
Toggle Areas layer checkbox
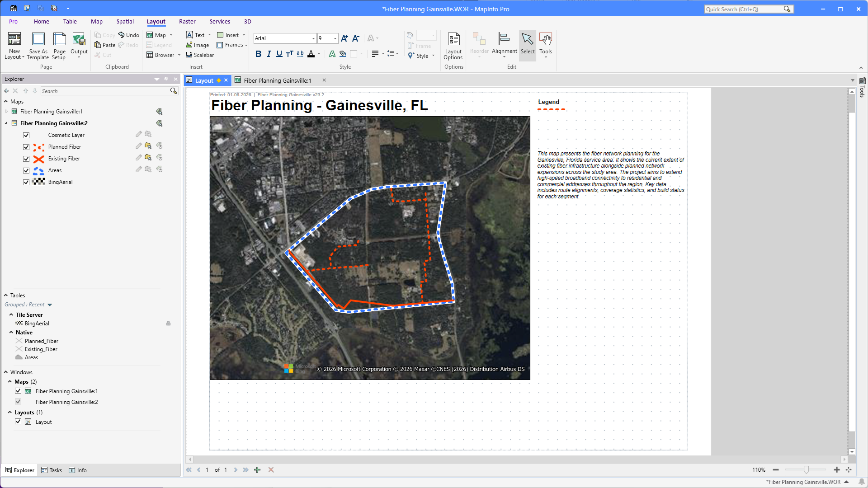(26, 170)
